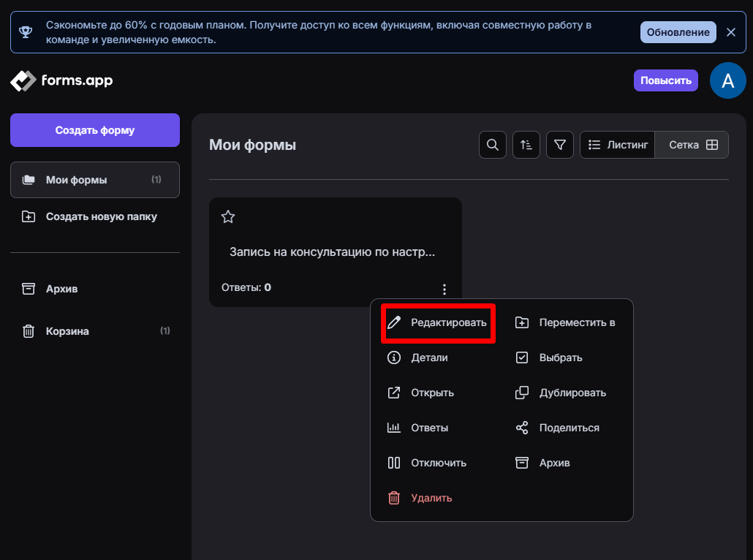Open Корзина in the sidebar
Screen dimensions: 753x560
(67, 331)
